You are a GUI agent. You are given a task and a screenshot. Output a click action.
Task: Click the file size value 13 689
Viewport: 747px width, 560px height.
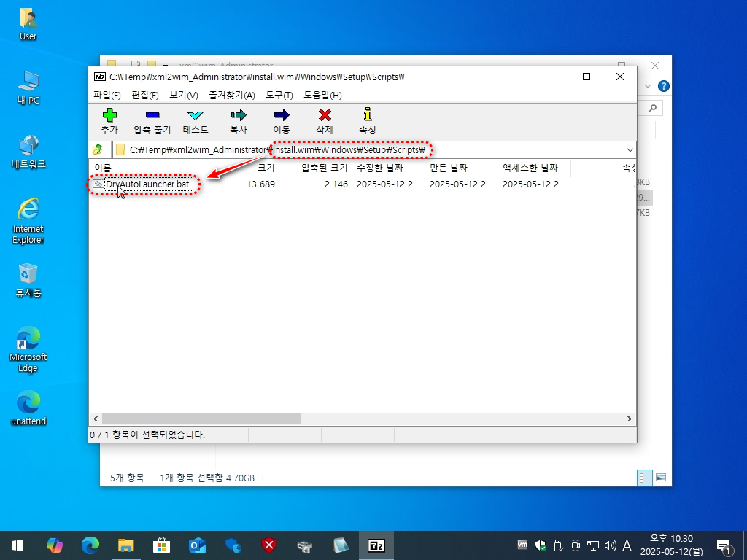(260, 184)
